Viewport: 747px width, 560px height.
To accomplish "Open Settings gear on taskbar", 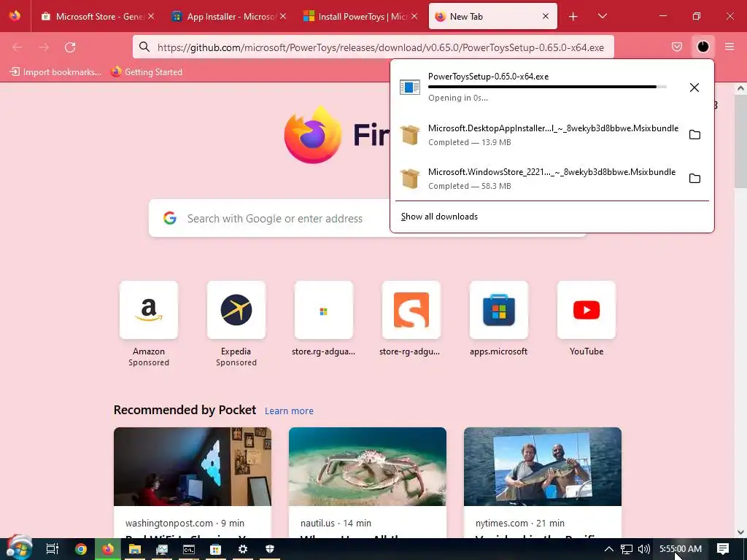I will pos(243,549).
